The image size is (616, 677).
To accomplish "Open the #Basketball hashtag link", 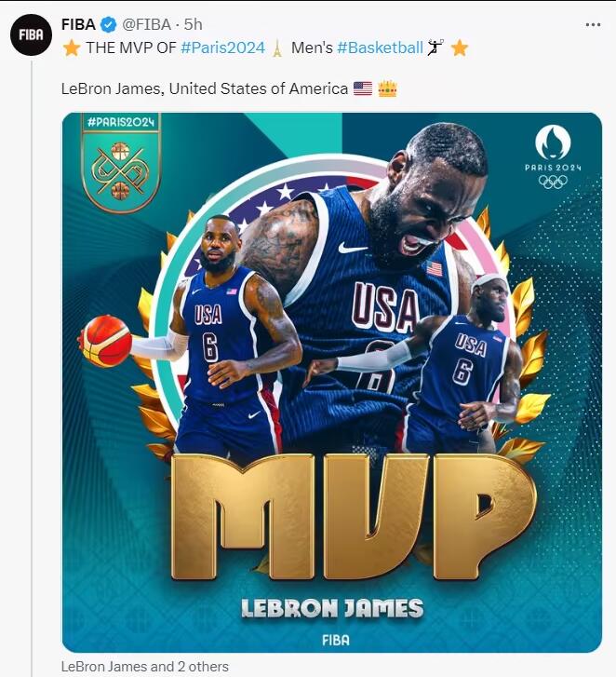I will pos(380,47).
